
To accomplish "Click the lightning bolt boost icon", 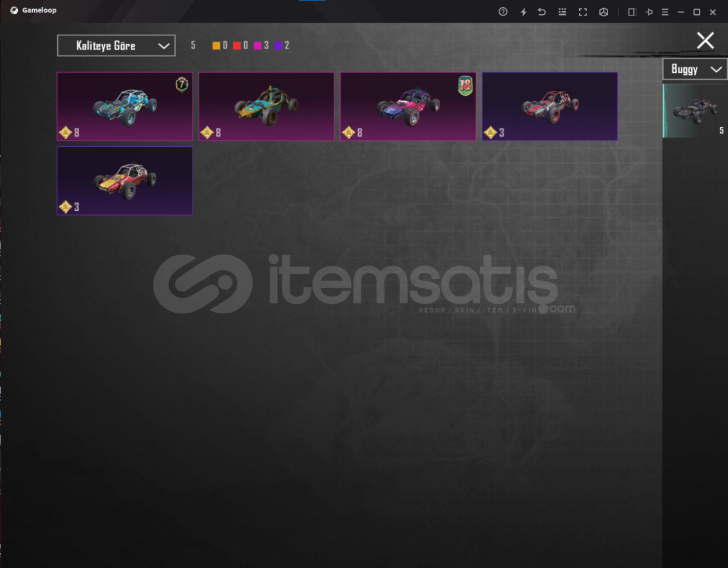I will pyautogui.click(x=523, y=12).
